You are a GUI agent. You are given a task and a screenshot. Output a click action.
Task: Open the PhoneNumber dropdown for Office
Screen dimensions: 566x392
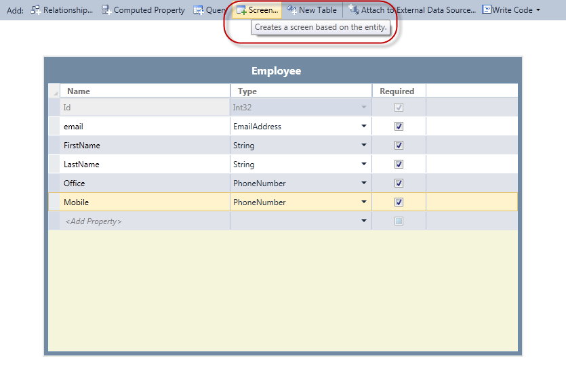pos(364,183)
